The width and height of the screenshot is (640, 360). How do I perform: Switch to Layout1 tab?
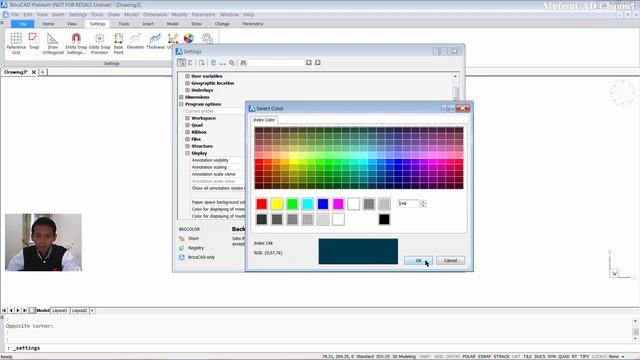tap(60, 311)
